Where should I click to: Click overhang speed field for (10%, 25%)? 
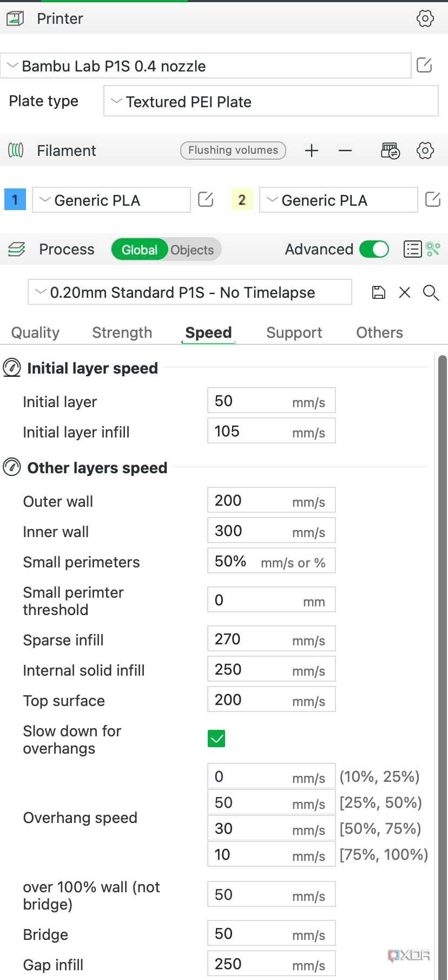[272, 776]
